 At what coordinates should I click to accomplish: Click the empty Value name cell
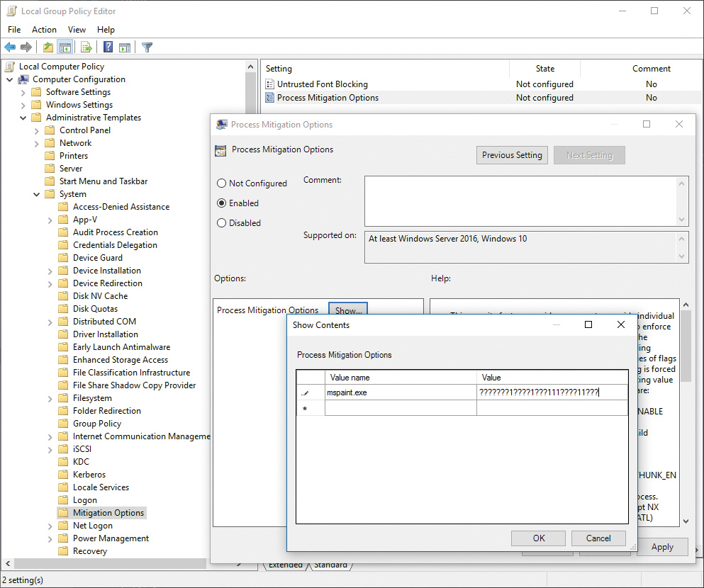click(401, 408)
